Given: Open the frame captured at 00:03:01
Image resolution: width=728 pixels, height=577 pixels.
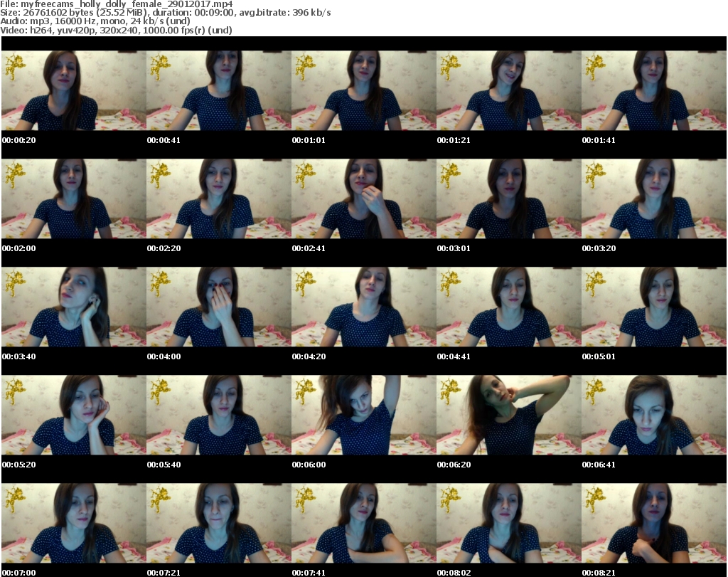Looking at the screenshot, I should 509,198.
